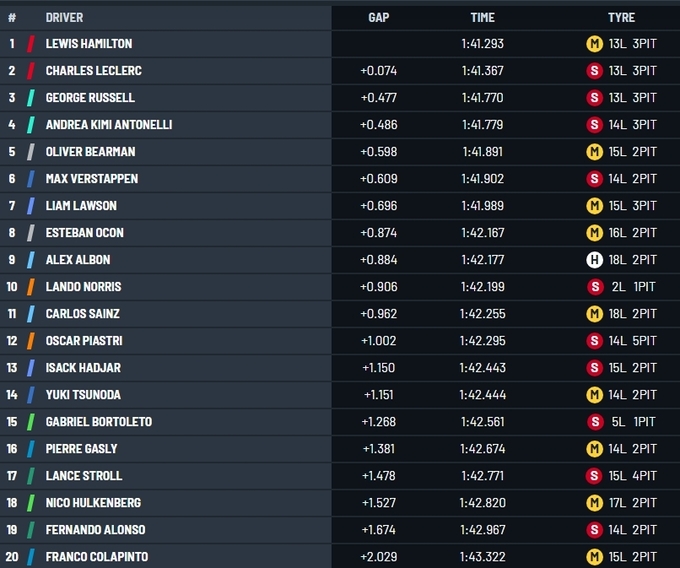Click Charles Leclerc's soft tyre icon

[x=593, y=71]
